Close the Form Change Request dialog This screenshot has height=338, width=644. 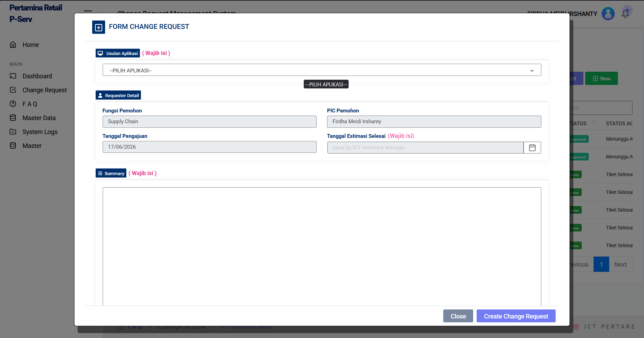[458, 316]
